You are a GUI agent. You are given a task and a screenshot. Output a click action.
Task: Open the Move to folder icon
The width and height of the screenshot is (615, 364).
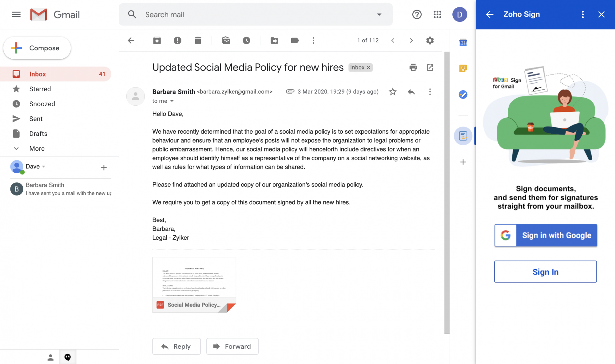tap(274, 41)
